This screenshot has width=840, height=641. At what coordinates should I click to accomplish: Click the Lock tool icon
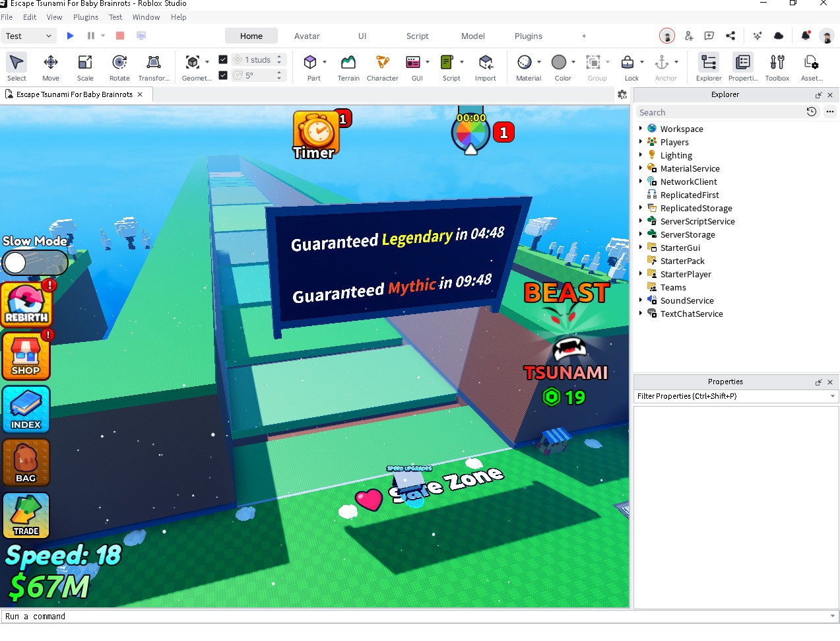pos(628,62)
